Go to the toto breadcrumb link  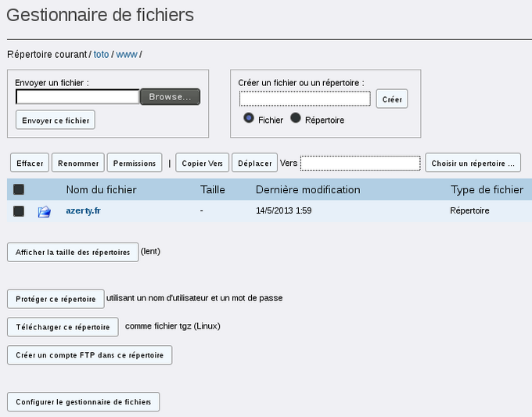[101, 54]
